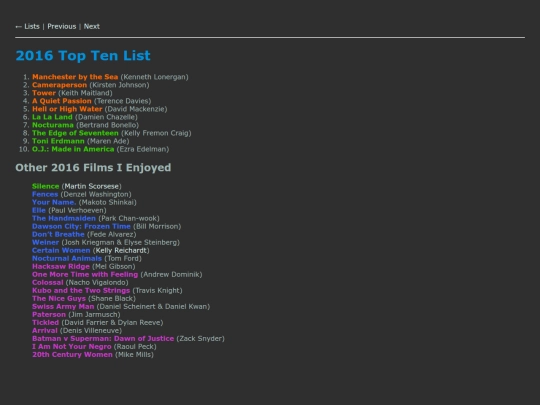Image resolution: width=540 pixels, height=405 pixels.
Task: Open Kubo and the Two Strings link
Action: (x=81, y=290)
